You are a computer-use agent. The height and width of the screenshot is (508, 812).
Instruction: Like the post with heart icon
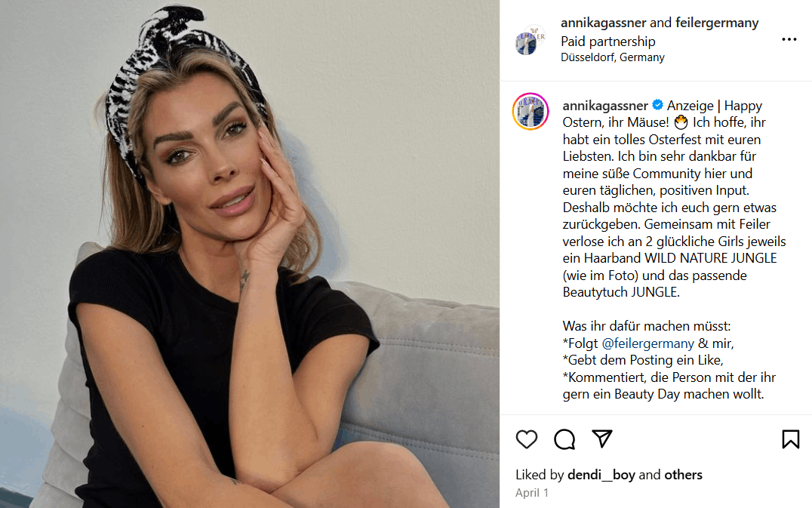(527, 439)
